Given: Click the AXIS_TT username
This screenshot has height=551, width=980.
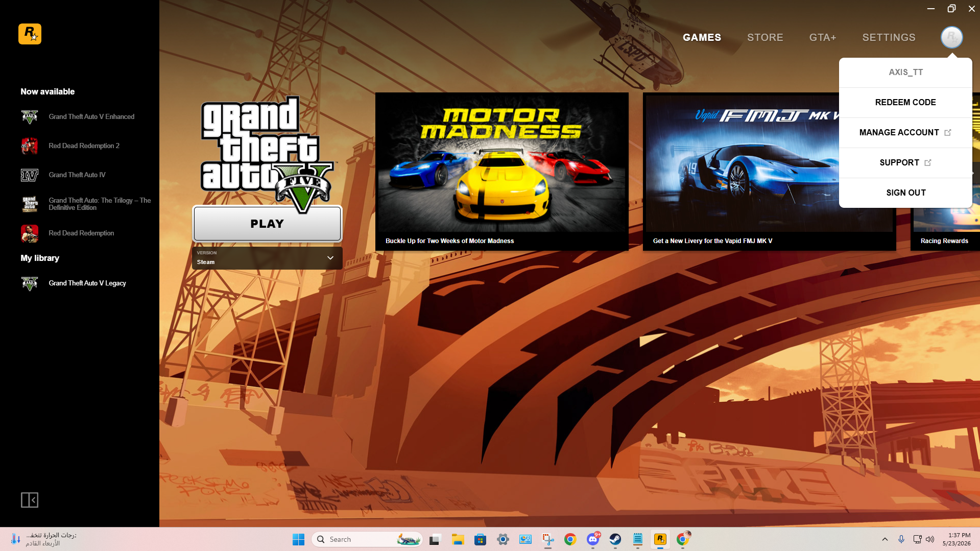Looking at the screenshot, I should [905, 73].
